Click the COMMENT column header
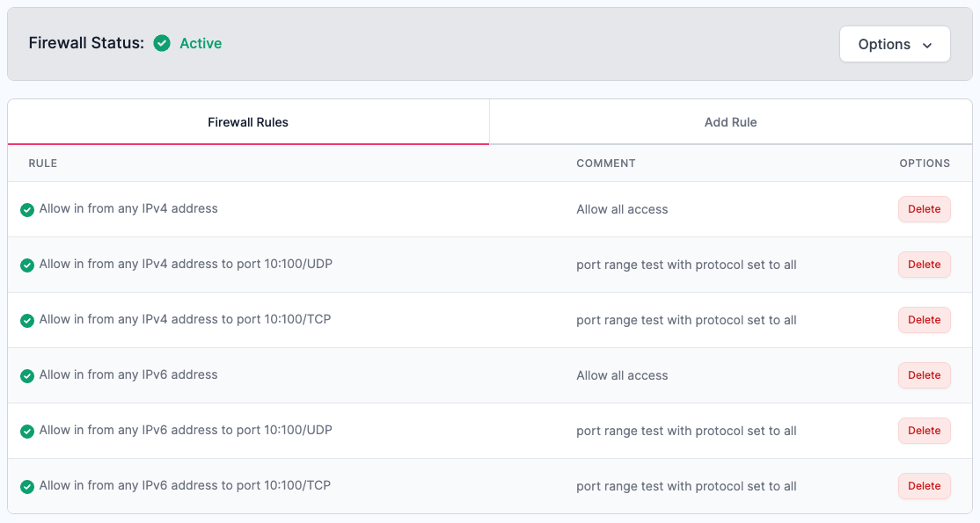Viewport: 980px width, 523px height. click(x=605, y=163)
